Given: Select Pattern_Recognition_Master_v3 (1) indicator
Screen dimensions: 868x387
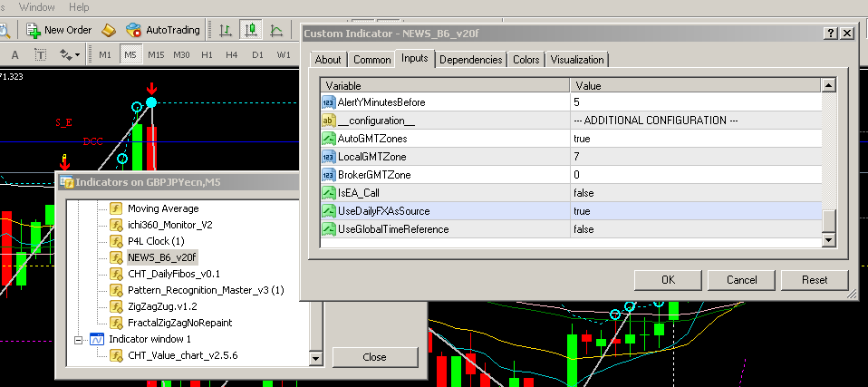Looking at the screenshot, I should click(206, 290).
